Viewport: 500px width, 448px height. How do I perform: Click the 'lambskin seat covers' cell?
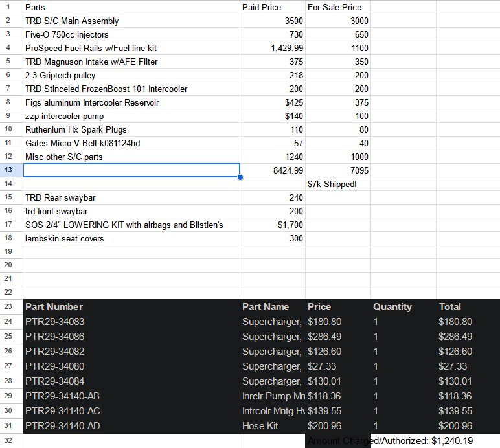(x=131, y=238)
